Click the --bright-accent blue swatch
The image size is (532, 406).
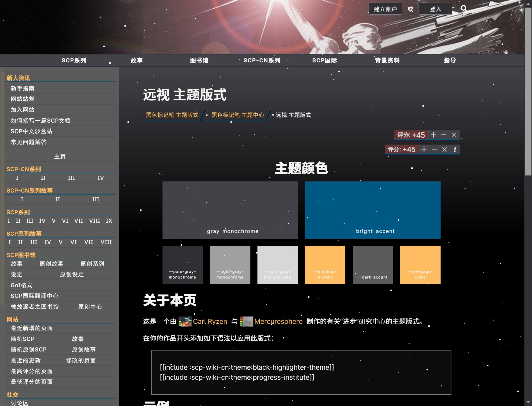(372, 210)
